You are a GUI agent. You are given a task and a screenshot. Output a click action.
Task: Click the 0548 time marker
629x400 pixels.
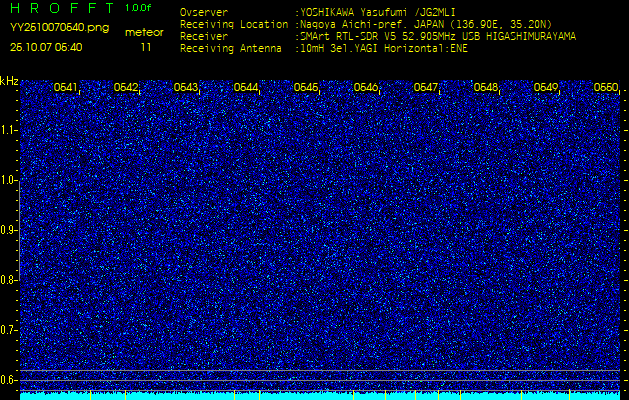pyautogui.click(x=486, y=88)
